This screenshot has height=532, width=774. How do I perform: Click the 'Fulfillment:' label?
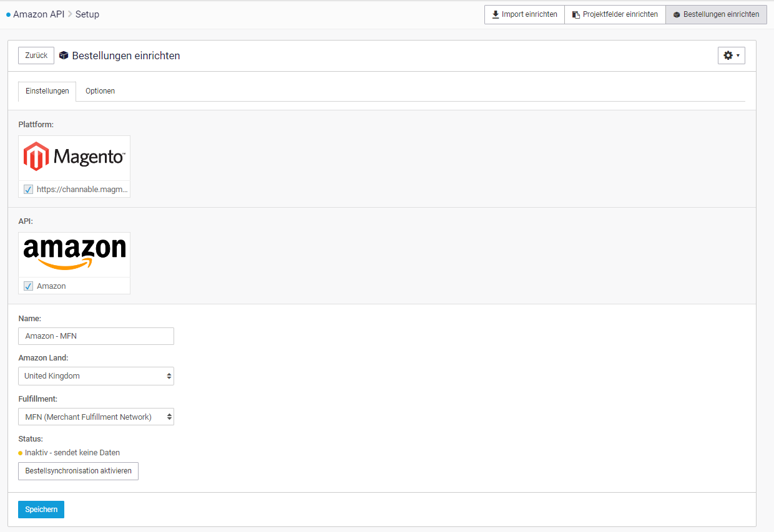pos(38,399)
